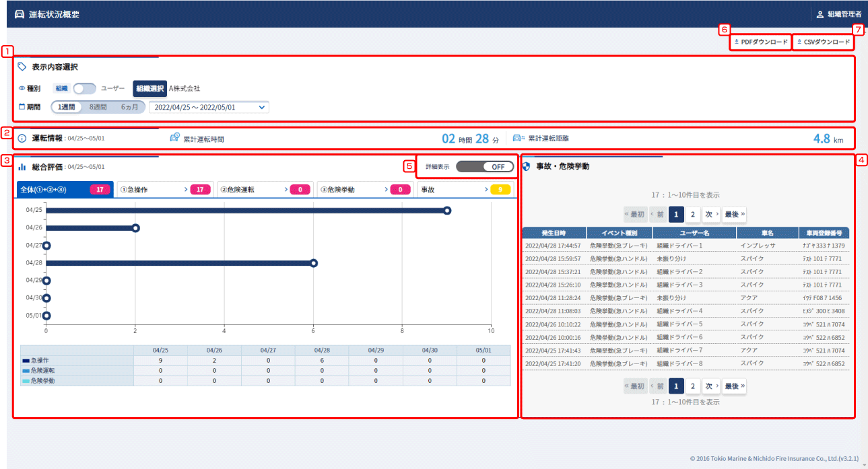Viewport: 868px width, 469px height.
Task: Choose the 6カ月 period option
Action: click(x=129, y=107)
